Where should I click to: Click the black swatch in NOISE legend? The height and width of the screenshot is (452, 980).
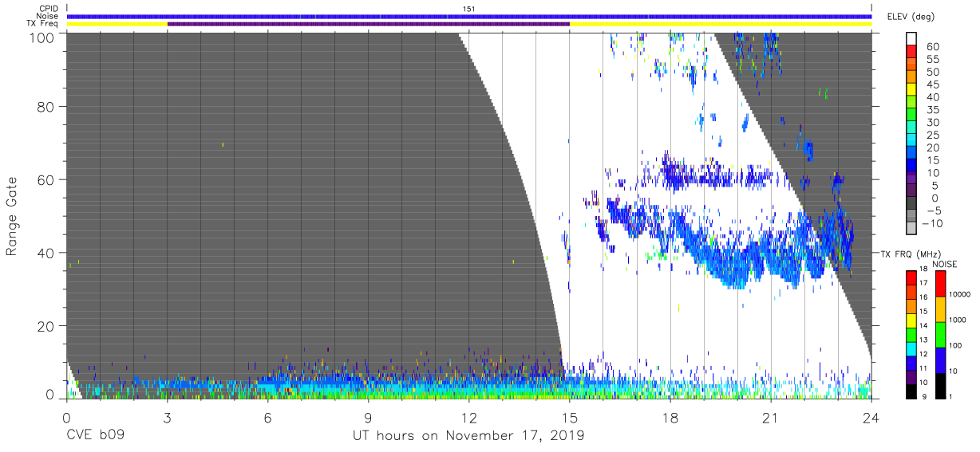coord(940,386)
